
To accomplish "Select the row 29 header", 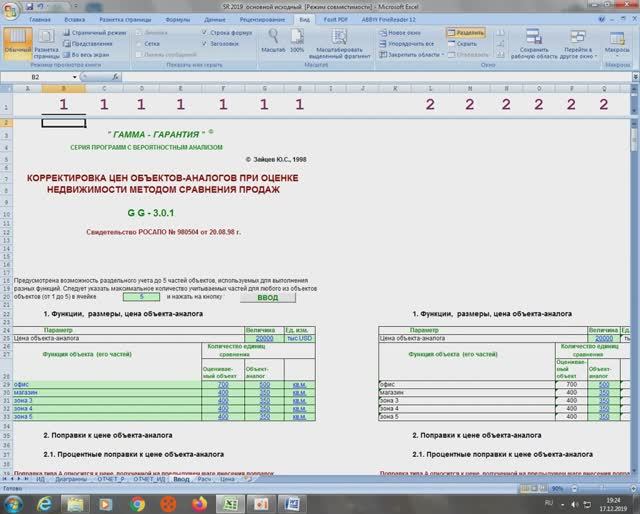I will click(x=7, y=384).
